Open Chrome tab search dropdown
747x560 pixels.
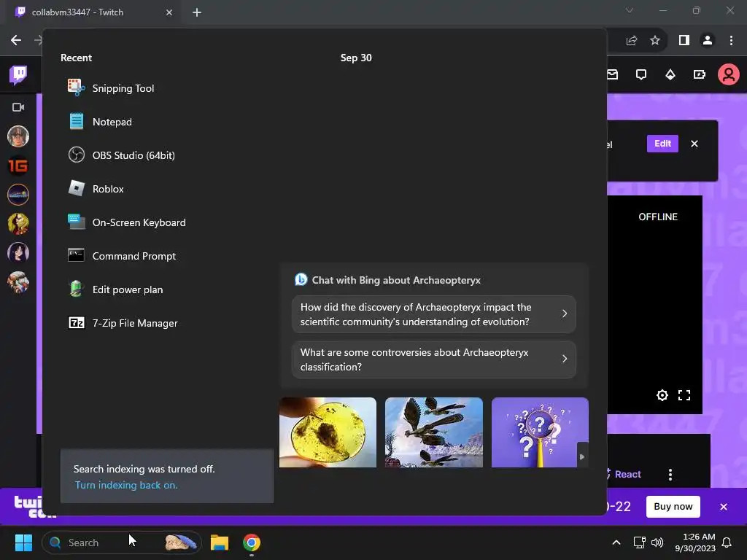pyautogui.click(x=630, y=10)
